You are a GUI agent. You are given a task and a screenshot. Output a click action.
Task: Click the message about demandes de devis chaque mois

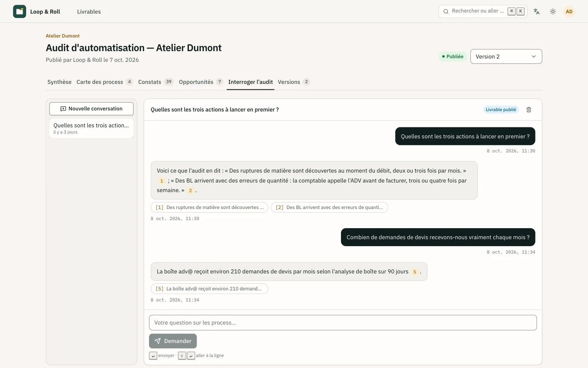pyautogui.click(x=438, y=237)
